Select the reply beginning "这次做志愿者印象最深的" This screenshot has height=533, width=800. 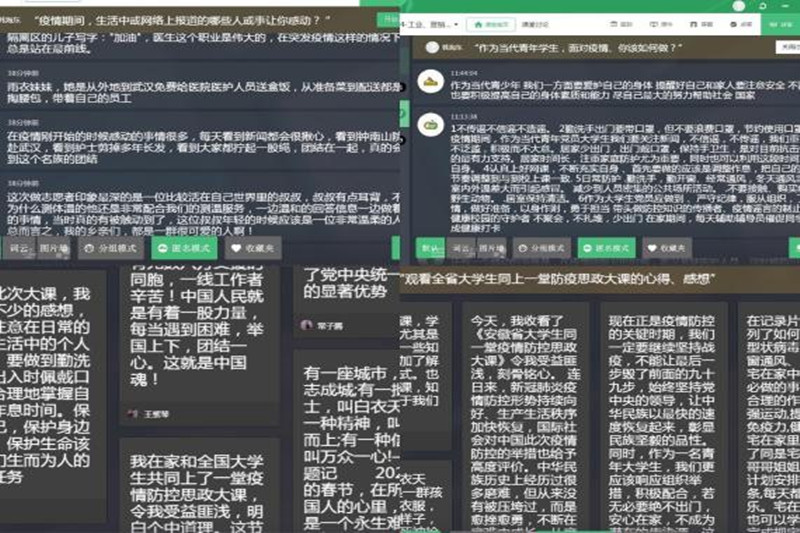tap(200, 207)
